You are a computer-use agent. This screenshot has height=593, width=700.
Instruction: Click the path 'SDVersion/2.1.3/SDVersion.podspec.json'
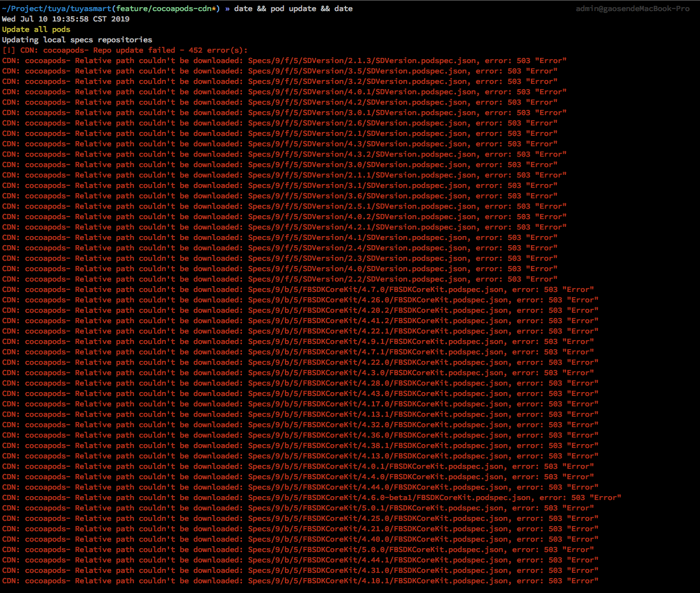click(389, 60)
